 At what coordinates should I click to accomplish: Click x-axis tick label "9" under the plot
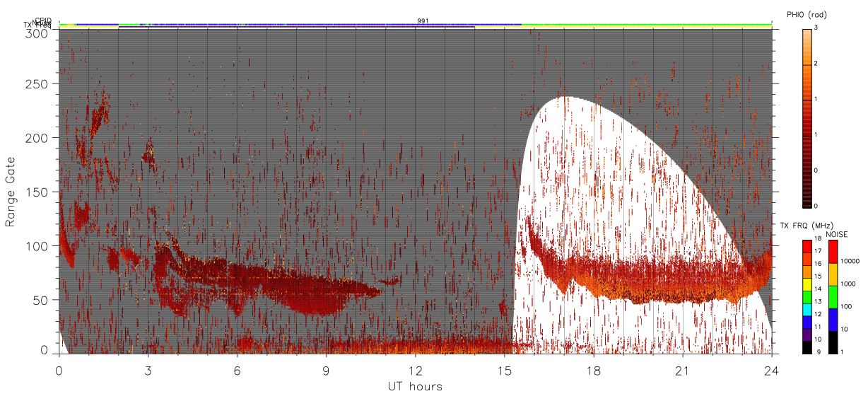[327, 371]
